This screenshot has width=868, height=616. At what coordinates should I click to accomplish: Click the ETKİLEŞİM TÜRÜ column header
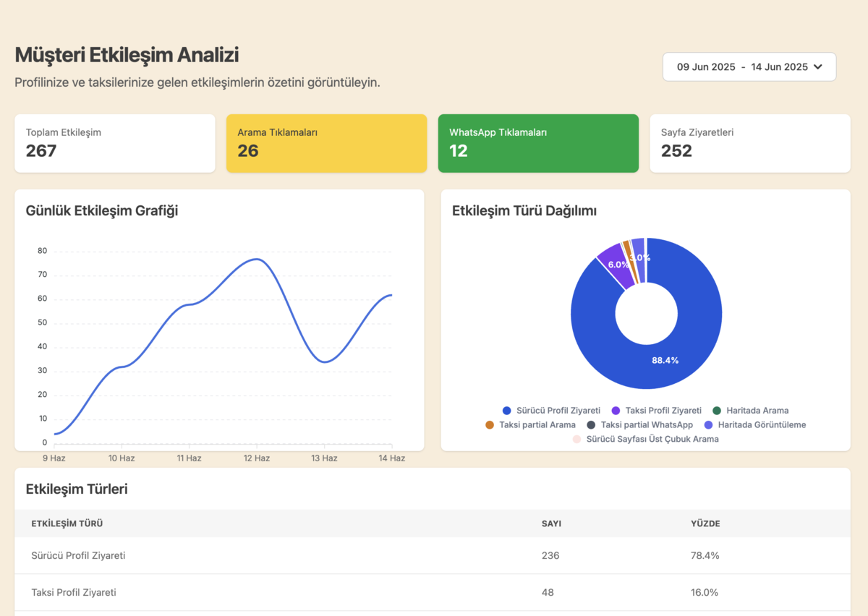72,523
